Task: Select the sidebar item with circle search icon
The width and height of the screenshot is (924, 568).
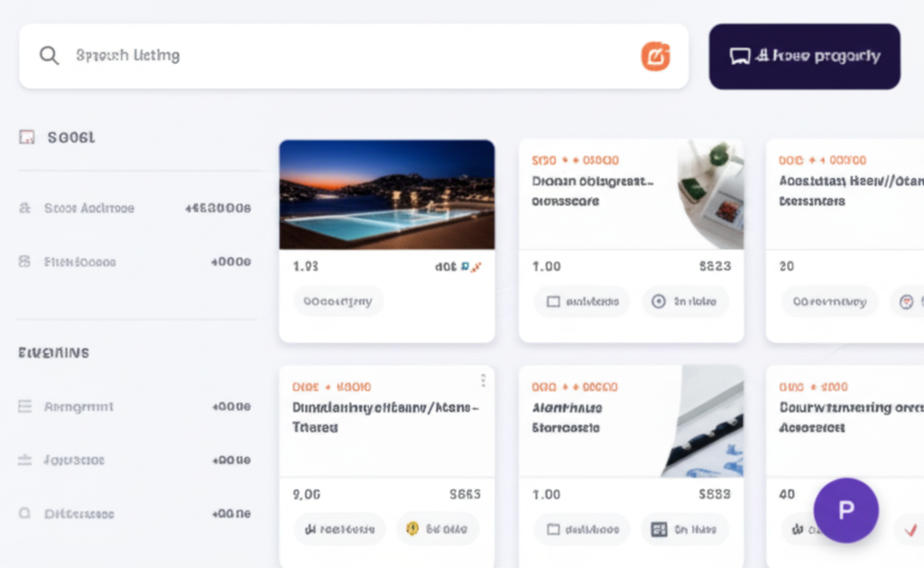Action: (x=135, y=514)
